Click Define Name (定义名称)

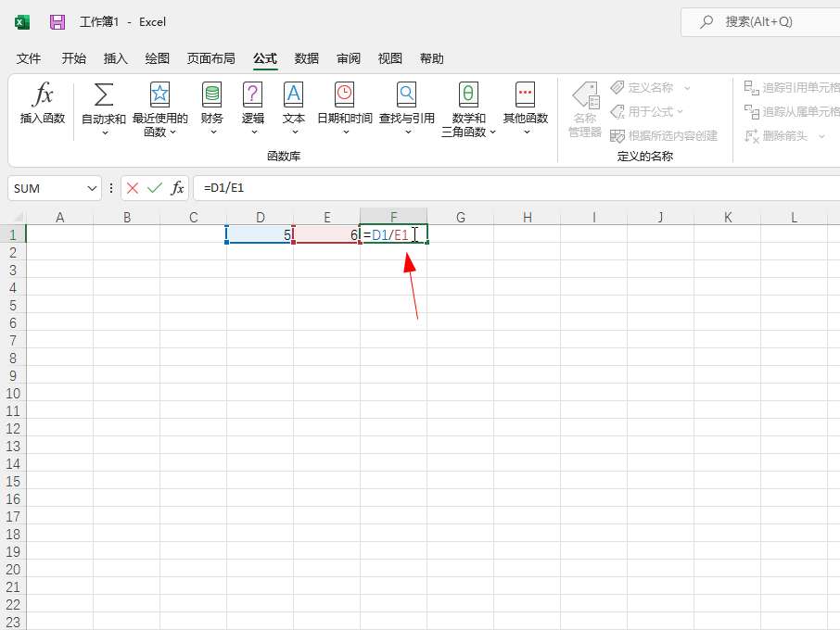[x=642, y=87]
